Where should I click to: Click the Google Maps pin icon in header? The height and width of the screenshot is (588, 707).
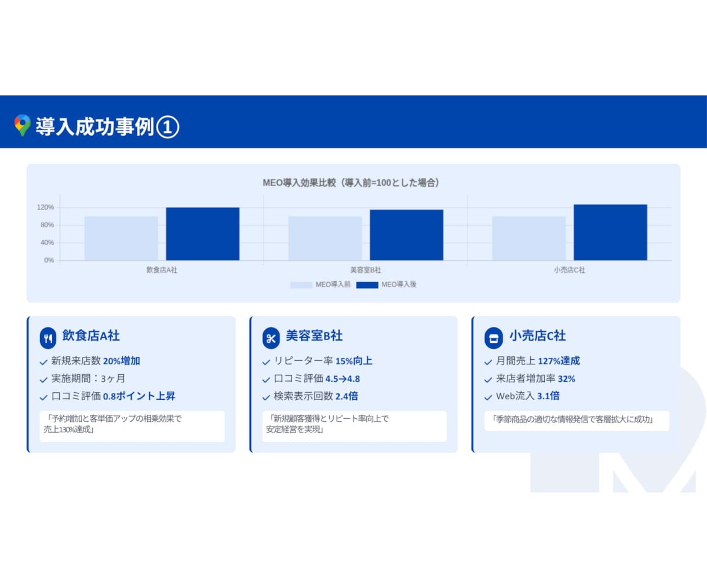click(22, 125)
